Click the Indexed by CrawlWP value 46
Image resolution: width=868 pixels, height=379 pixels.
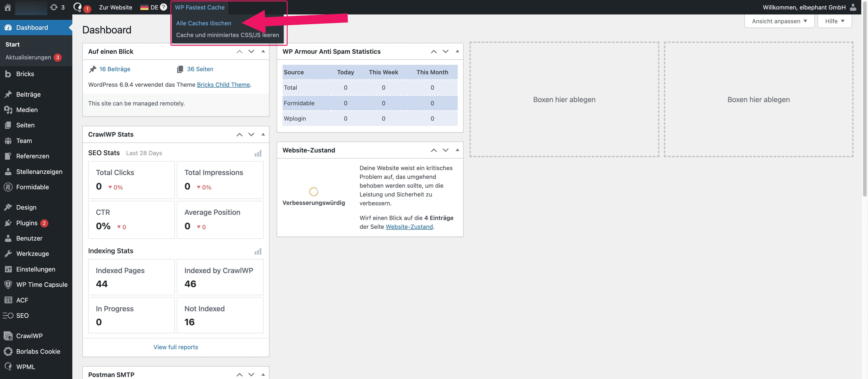pyautogui.click(x=190, y=284)
